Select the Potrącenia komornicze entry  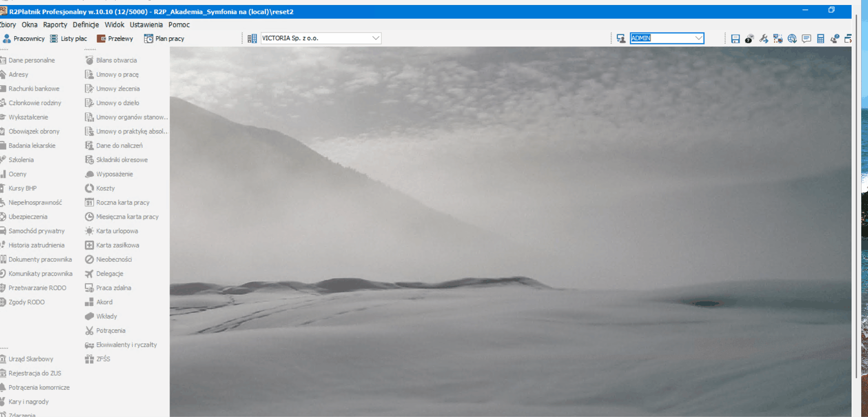(x=36, y=387)
